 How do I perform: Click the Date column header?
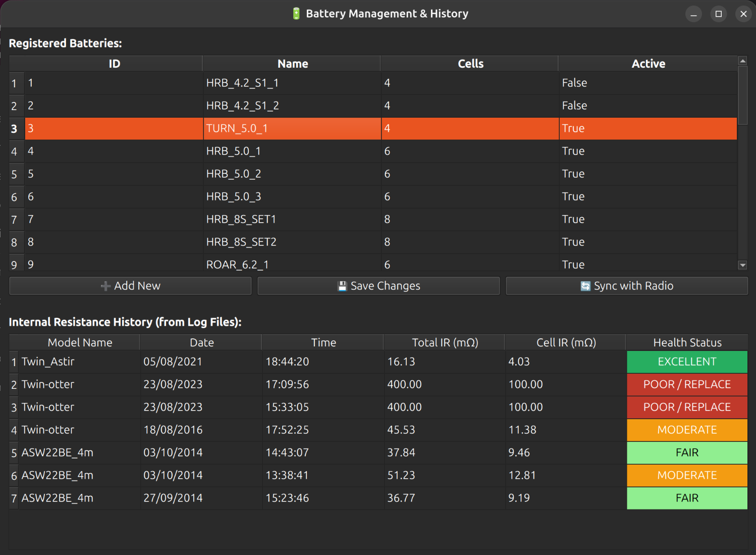(x=201, y=342)
